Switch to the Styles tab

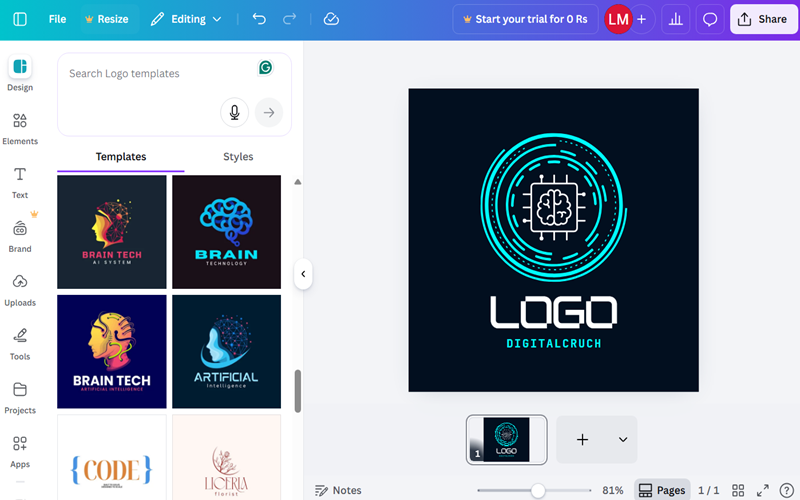click(x=238, y=157)
